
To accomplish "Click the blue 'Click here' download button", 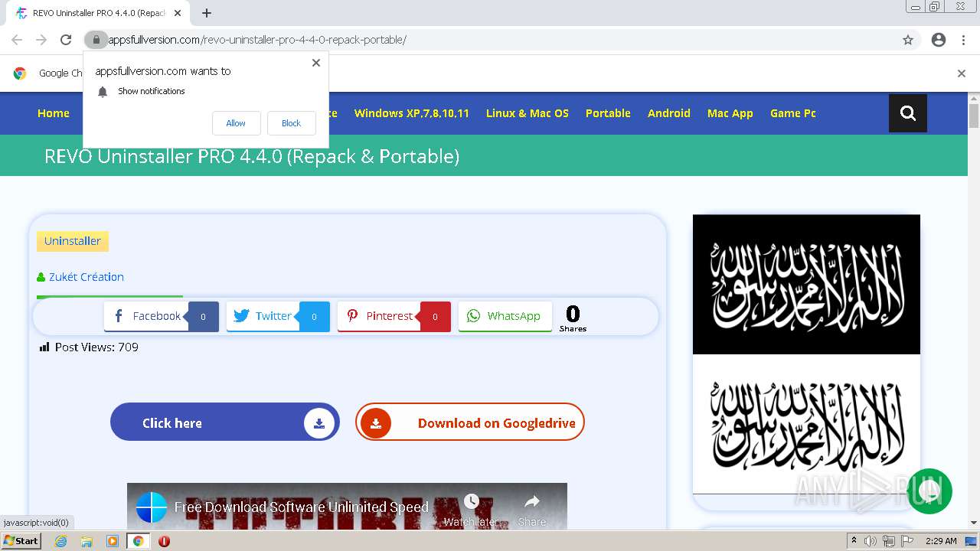I will coord(225,422).
